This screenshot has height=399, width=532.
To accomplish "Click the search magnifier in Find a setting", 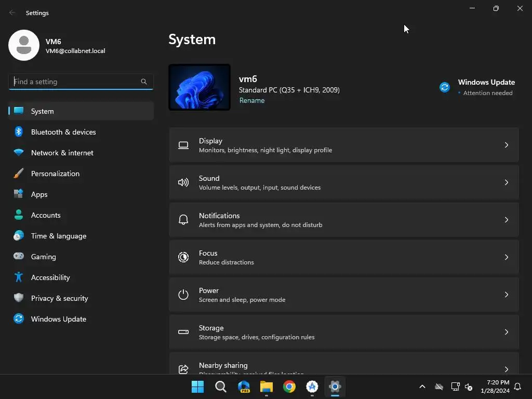I will coord(144,82).
